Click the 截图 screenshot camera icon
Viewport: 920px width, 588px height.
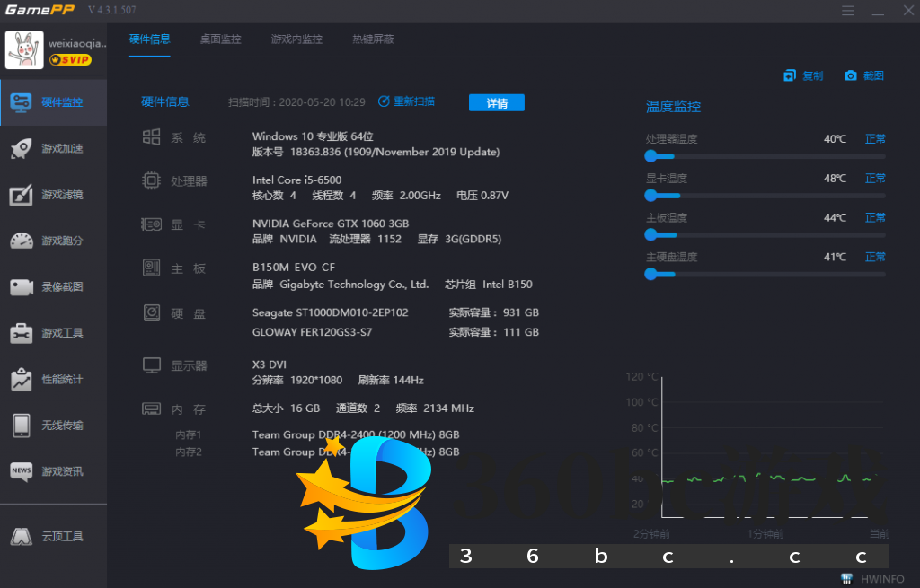coord(850,76)
